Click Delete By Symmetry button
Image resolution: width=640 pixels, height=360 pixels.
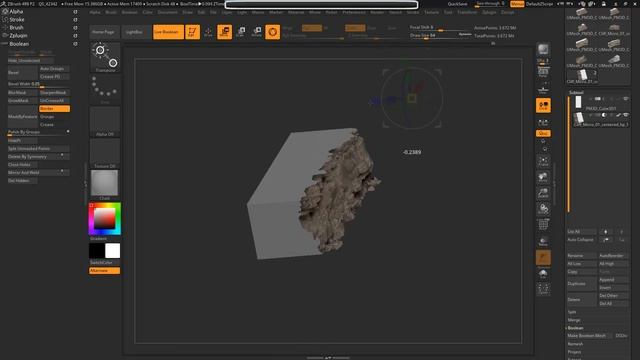[38, 157]
